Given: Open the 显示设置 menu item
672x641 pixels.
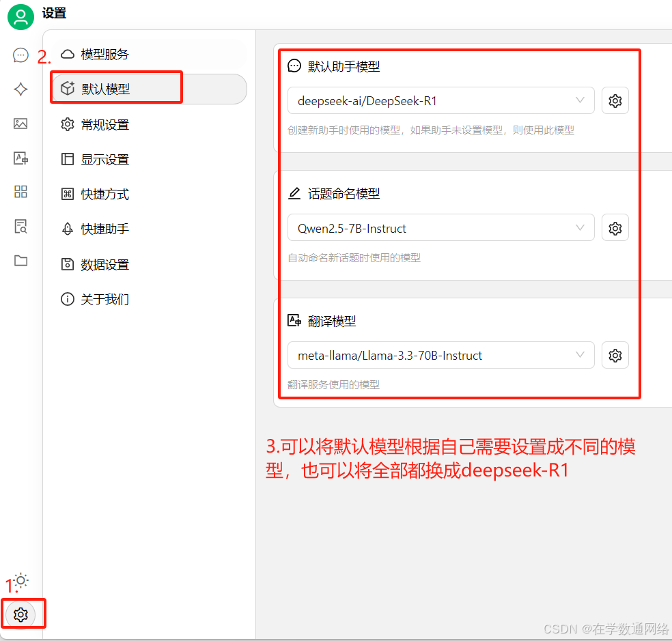Looking at the screenshot, I should coord(148,159).
